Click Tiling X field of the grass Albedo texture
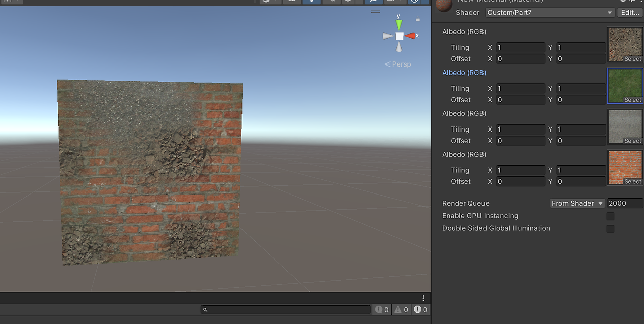This screenshot has height=324, width=644. point(521,88)
